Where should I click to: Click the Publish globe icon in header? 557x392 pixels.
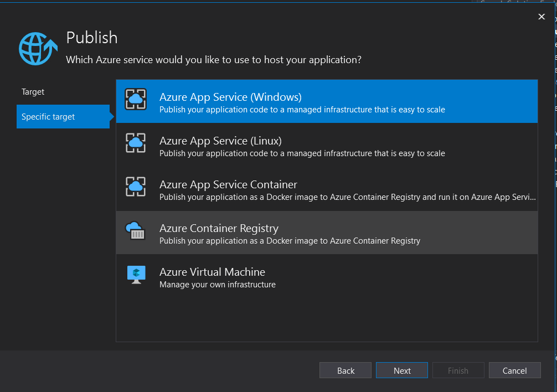coord(38,49)
